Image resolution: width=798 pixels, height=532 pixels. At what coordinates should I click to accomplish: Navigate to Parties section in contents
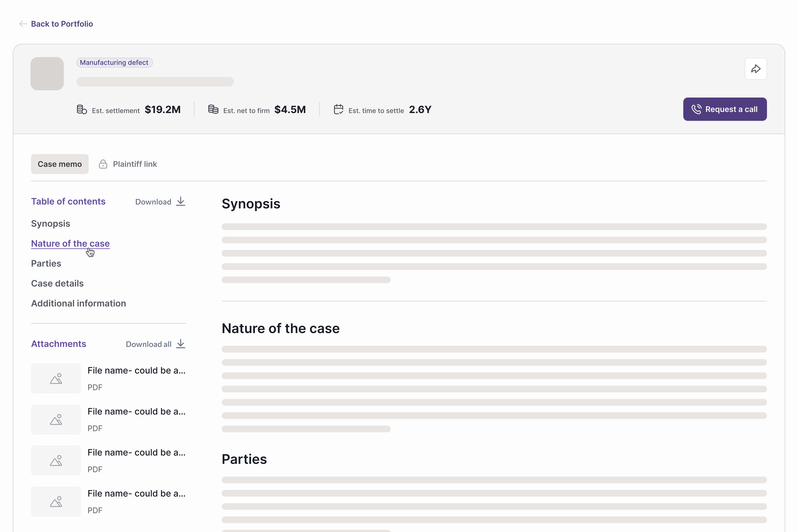(x=46, y=264)
